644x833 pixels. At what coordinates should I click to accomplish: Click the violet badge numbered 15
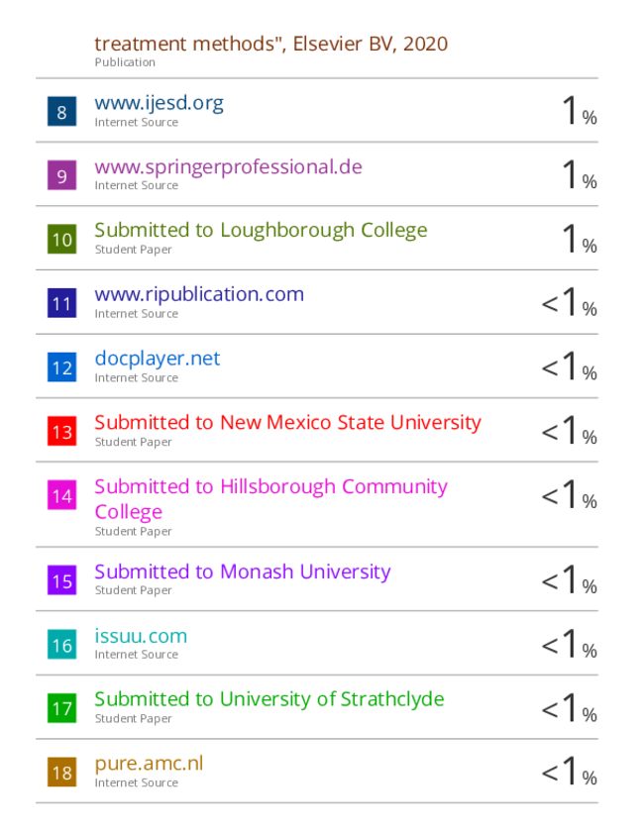tap(61, 580)
